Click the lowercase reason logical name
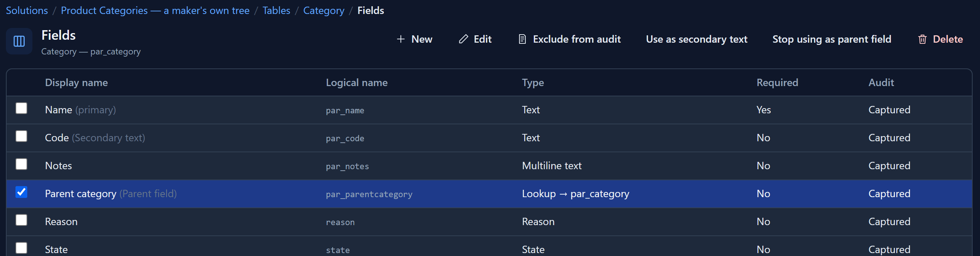The width and height of the screenshot is (980, 256). pos(340,222)
